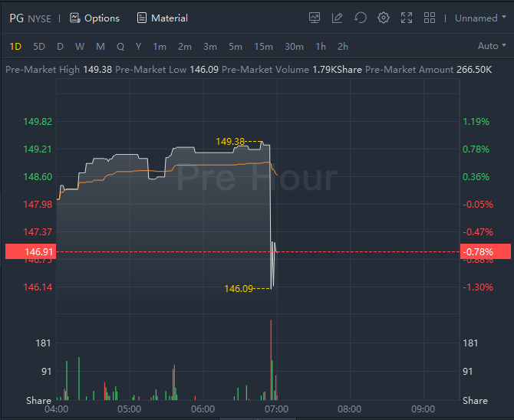
Task: Select the drawing edit pencil icon
Action: (337, 18)
